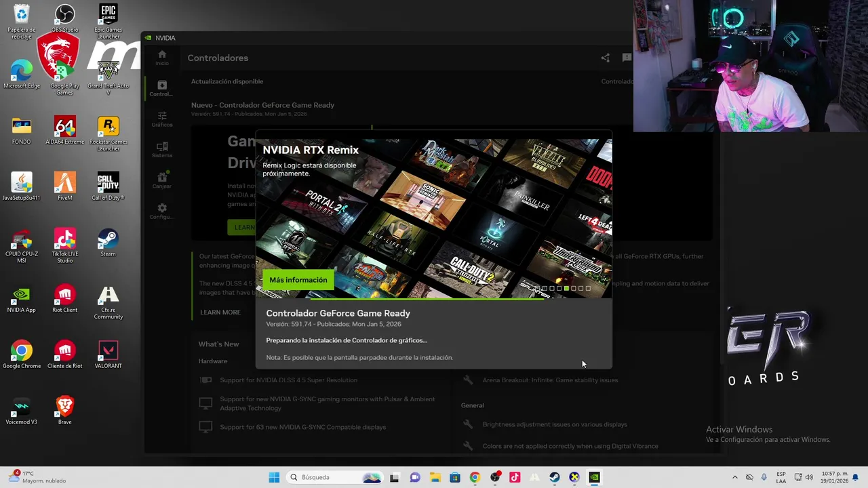The image size is (868, 488).
Task: Select Controladores in the NVIDIA sidebar
Action: pyautogui.click(x=161, y=88)
